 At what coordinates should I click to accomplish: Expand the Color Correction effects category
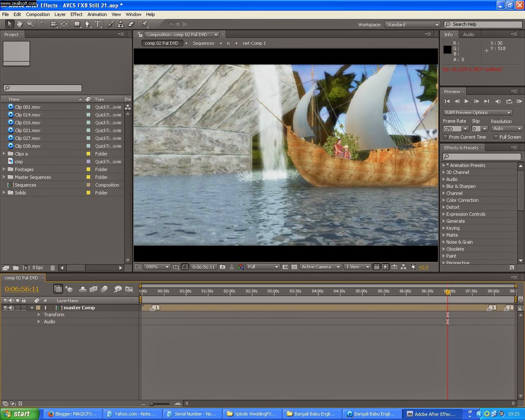444,200
